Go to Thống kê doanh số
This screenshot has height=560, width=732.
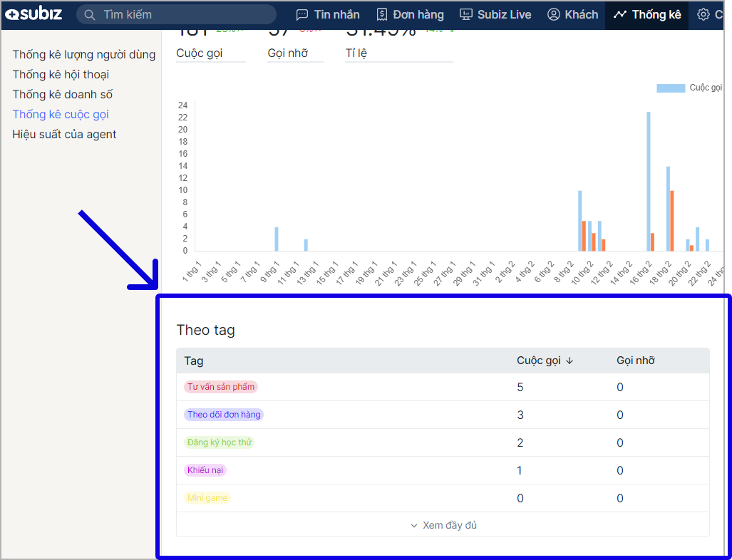[x=62, y=95]
